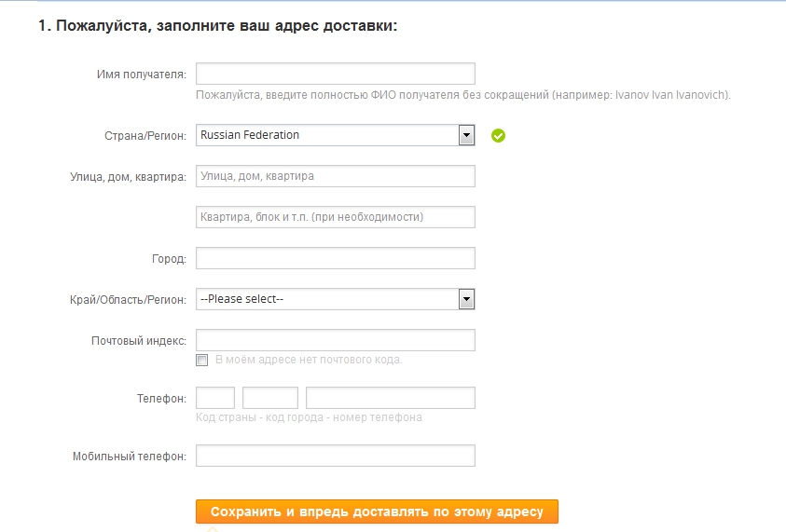Click the 'Улица, дом, квартира' street input
The width and height of the screenshot is (786, 532).
(x=336, y=176)
